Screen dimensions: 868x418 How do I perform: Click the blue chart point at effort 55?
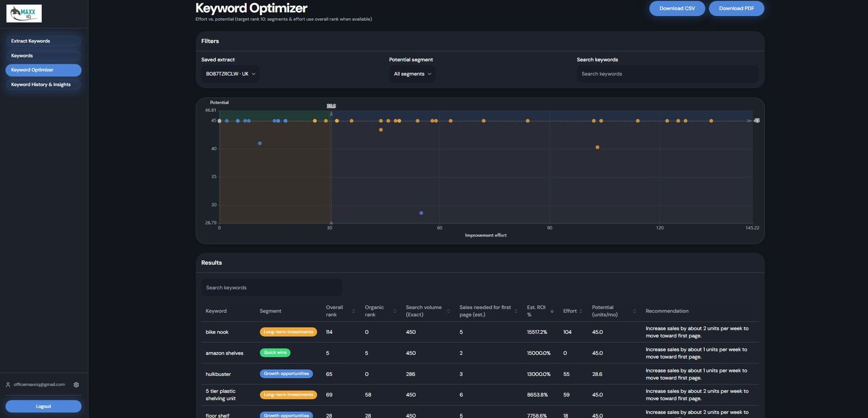tap(422, 213)
